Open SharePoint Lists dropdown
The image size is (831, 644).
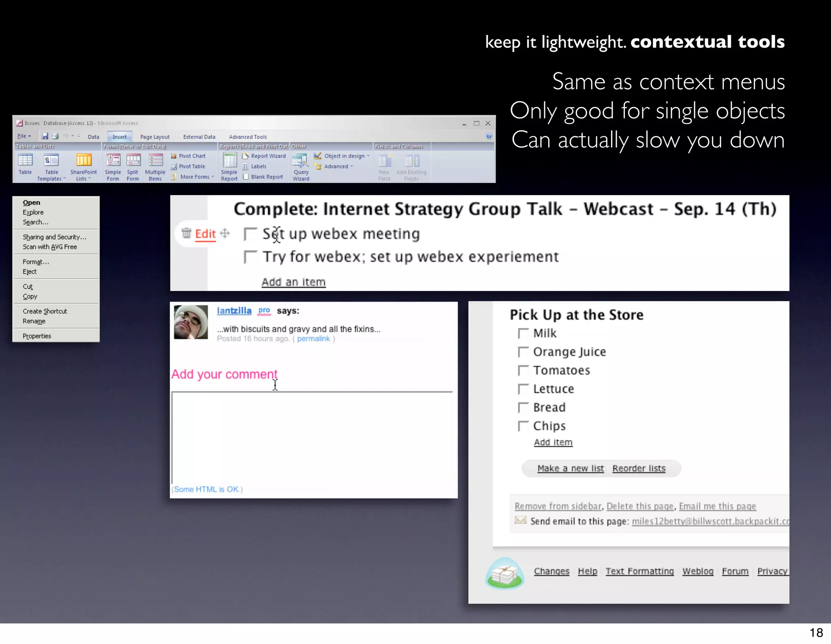pyautogui.click(x=84, y=167)
